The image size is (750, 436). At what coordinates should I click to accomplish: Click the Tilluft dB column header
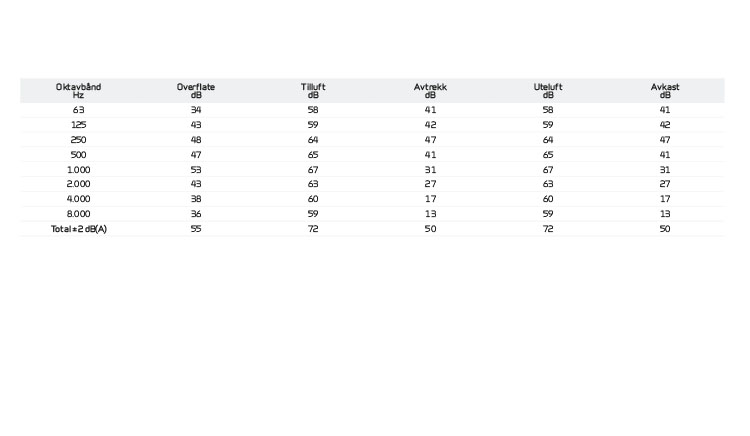pos(313,91)
